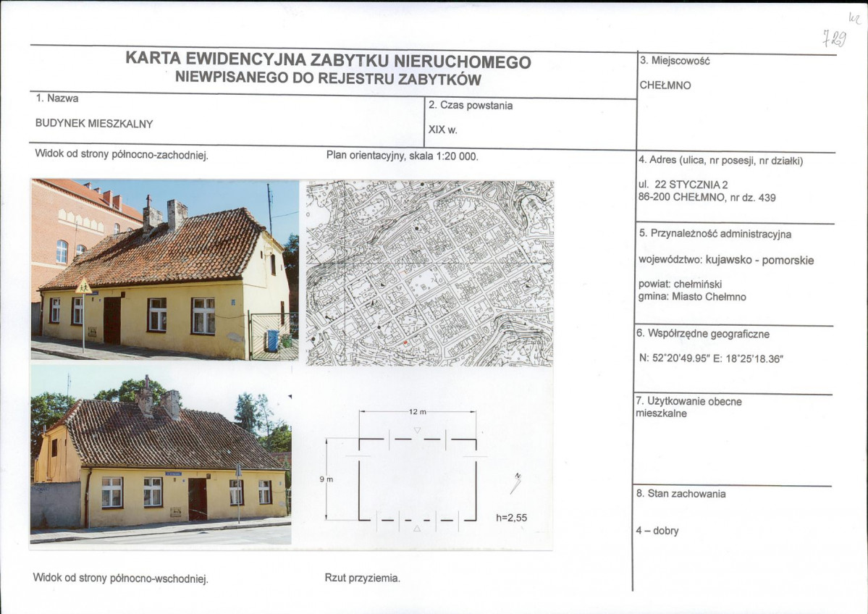This screenshot has height=614, width=868.
Task: Click the north arrow symbol on the plan
Action: (x=516, y=479)
